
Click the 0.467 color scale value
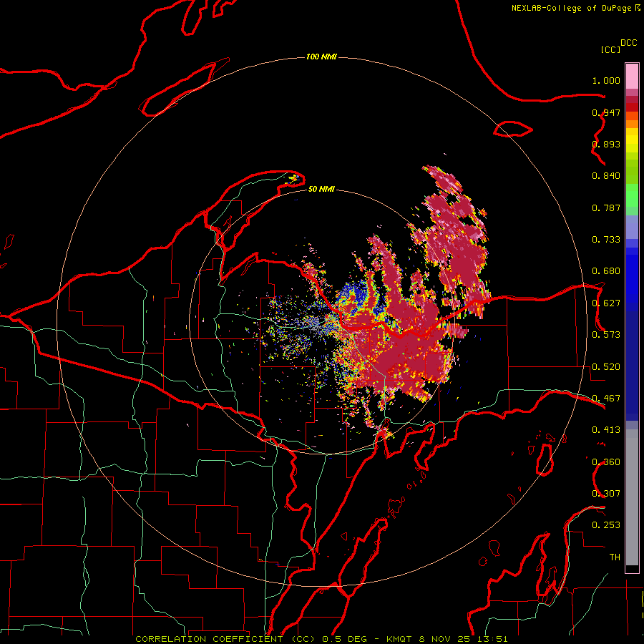[x=606, y=399]
